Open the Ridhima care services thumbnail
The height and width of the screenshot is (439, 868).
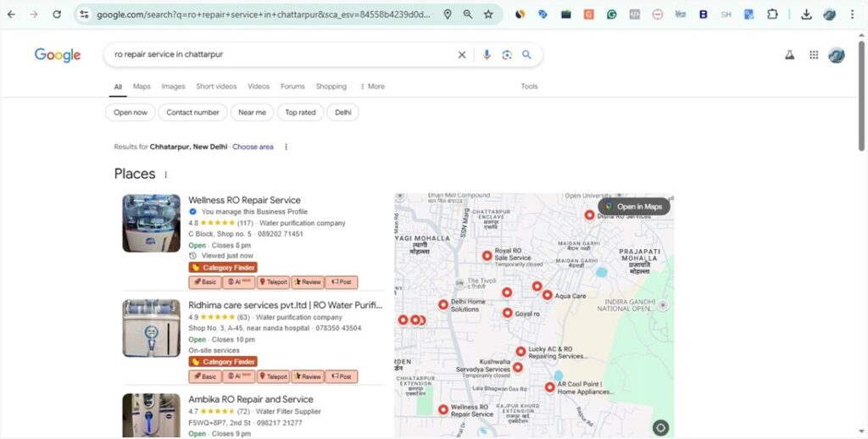click(x=151, y=328)
